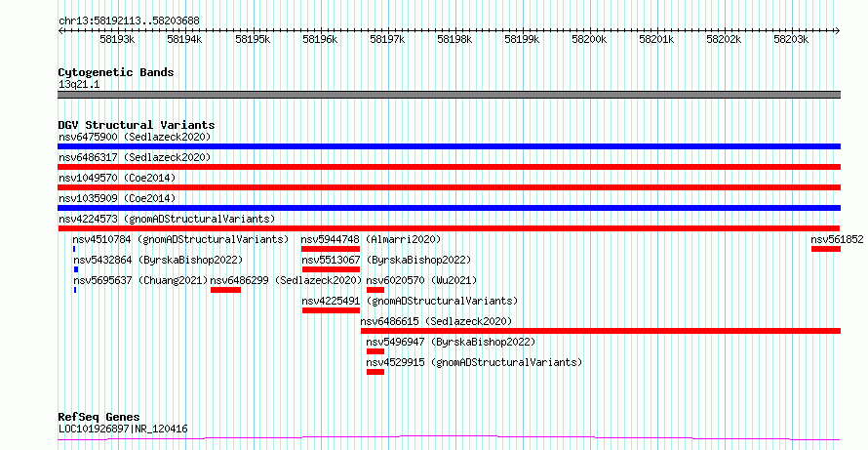Open the LOC101926897|NR_120416 gene label
Viewport: 868px width, 450px height.
tap(123, 429)
